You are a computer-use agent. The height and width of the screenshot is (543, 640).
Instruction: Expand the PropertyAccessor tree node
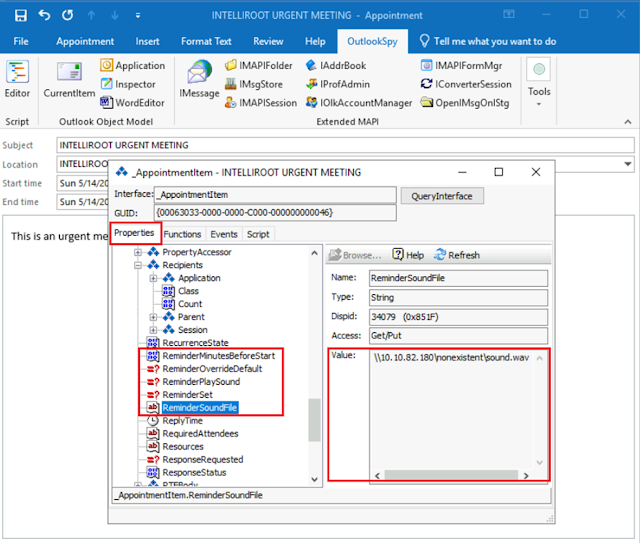(x=138, y=252)
